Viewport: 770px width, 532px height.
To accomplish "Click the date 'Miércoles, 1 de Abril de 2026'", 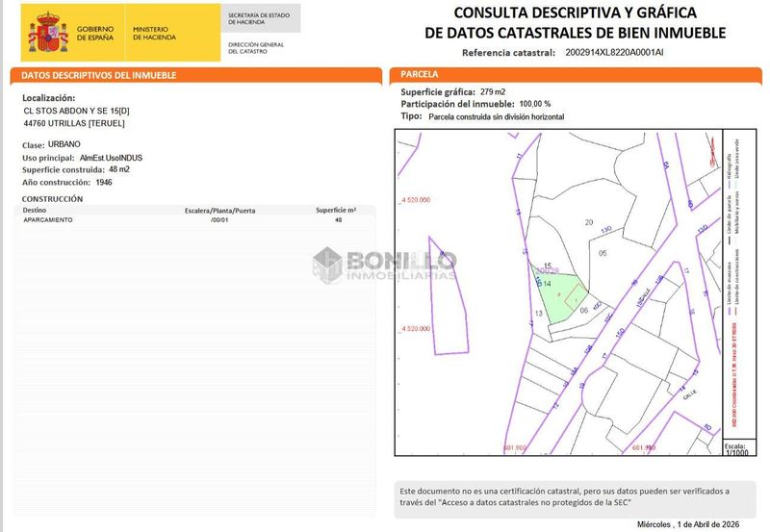I will (x=688, y=524).
